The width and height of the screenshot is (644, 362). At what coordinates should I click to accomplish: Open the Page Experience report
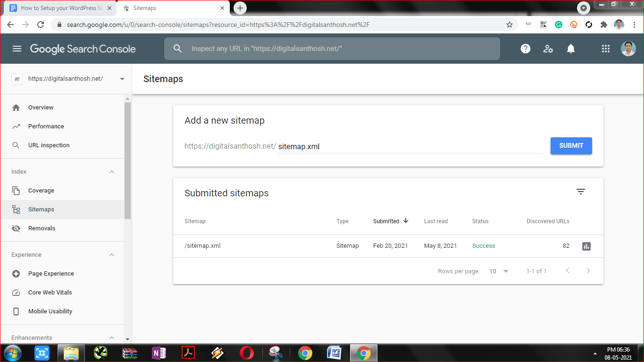click(x=62, y=274)
